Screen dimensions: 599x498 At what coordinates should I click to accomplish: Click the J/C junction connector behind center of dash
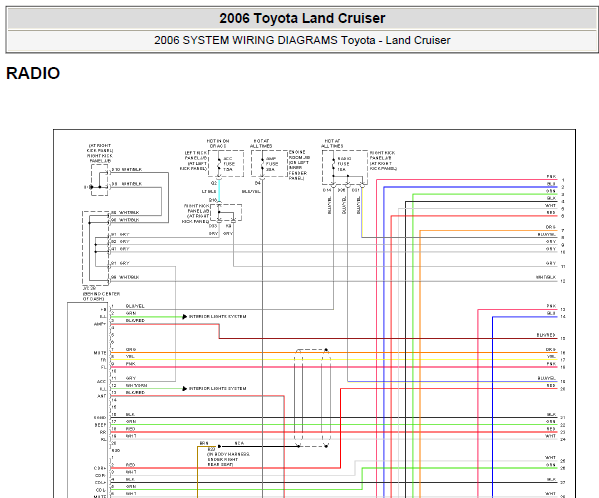(x=96, y=248)
